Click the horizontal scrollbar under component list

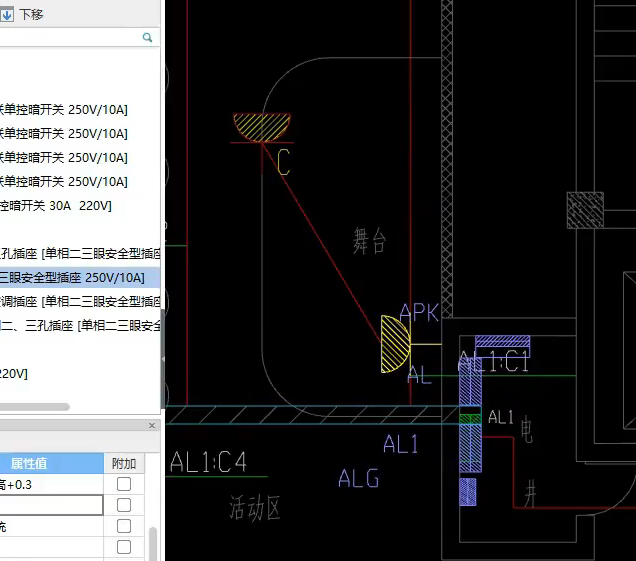click(x=35, y=407)
